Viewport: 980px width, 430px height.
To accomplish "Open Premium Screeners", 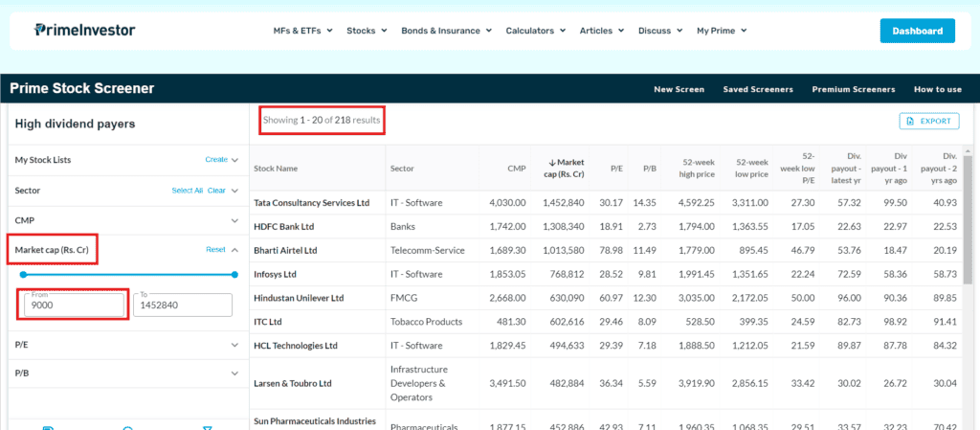I will [x=853, y=89].
